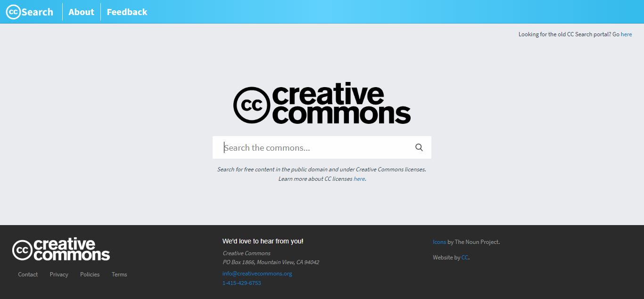Click the PO Box 1866, Mountain View address text
Screen dimensions: 644x299
[271, 262]
